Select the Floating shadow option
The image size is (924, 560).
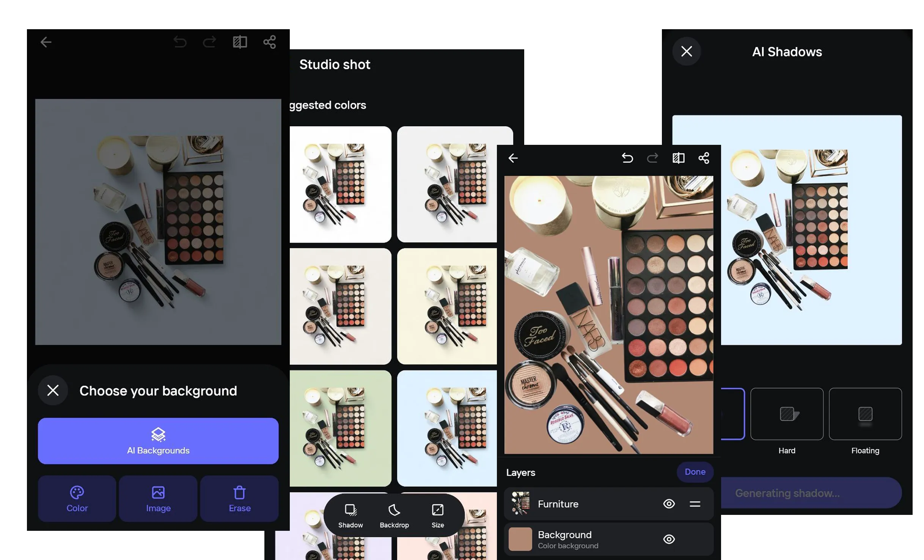(865, 414)
